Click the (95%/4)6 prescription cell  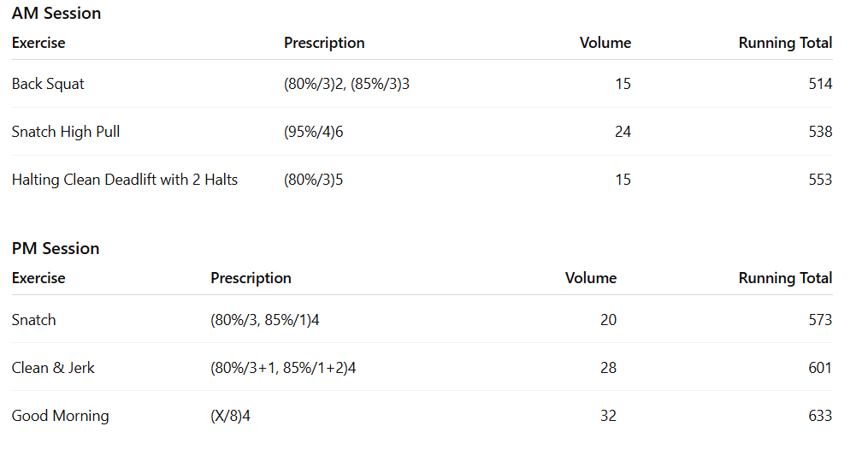pyautogui.click(x=314, y=132)
